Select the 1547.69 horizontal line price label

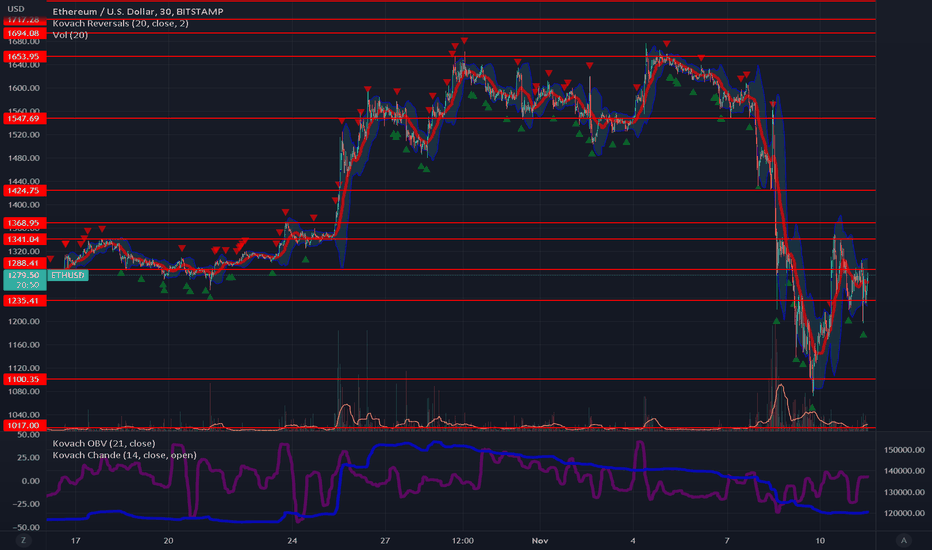click(24, 118)
